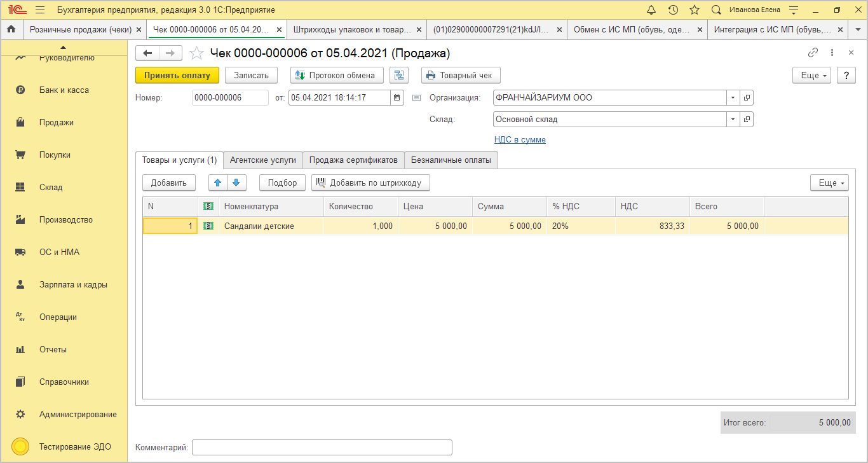The height and width of the screenshot is (463, 868).
Task: Copy link to this document
Action: click(813, 53)
